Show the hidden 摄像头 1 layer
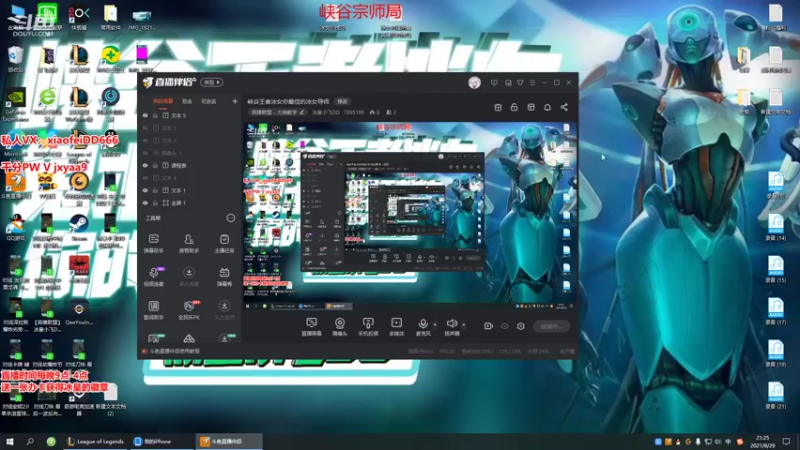 click(145, 153)
